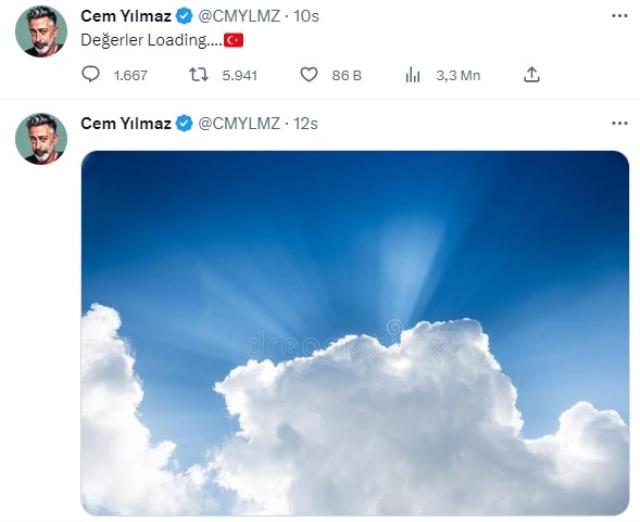Enlarge the sky and clouds photo
This screenshot has height=522, width=640.
point(355,332)
